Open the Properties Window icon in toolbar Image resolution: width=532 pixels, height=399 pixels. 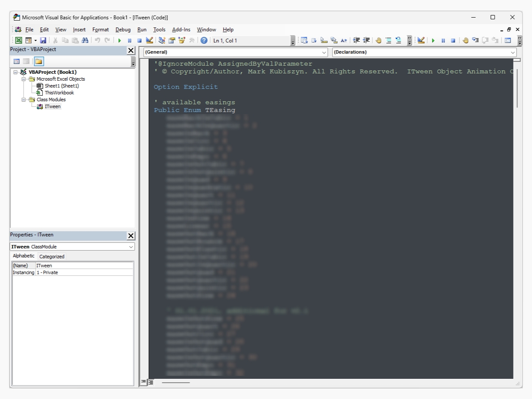172,40
